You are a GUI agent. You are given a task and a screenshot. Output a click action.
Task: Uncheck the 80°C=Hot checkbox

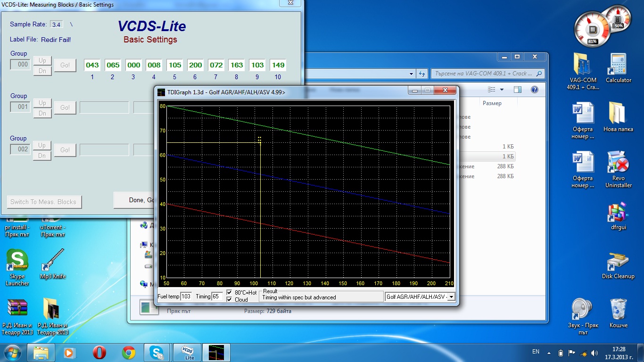pyautogui.click(x=230, y=293)
